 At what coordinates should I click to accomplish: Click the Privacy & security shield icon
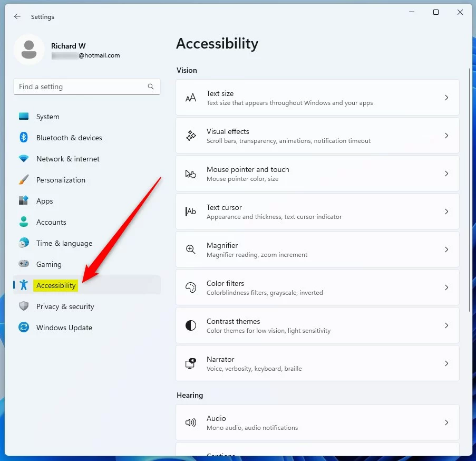click(x=24, y=306)
